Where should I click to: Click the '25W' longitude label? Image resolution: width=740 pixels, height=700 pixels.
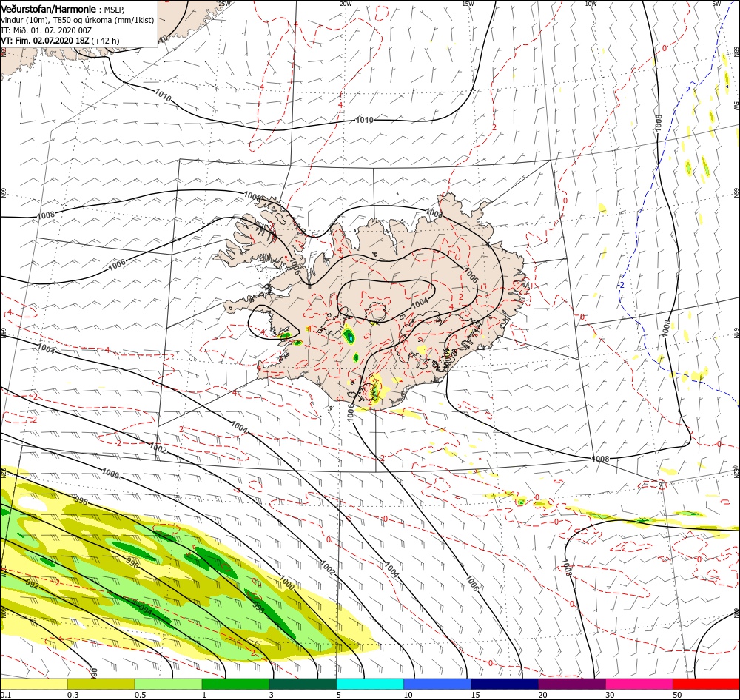pos(225,3)
